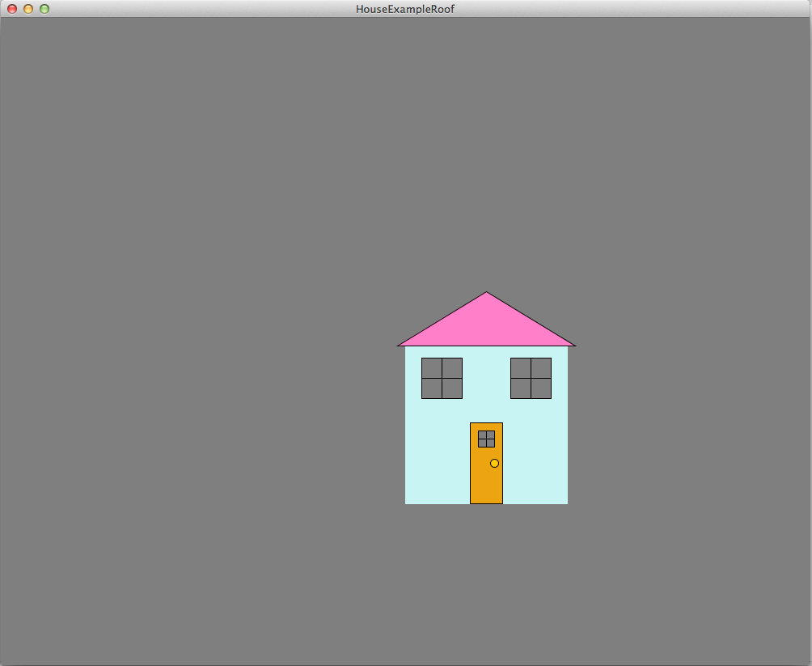This screenshot has width=812, height=666.
Task: Click the upper-right pane of the right window
Action: (x=541, y=368)
